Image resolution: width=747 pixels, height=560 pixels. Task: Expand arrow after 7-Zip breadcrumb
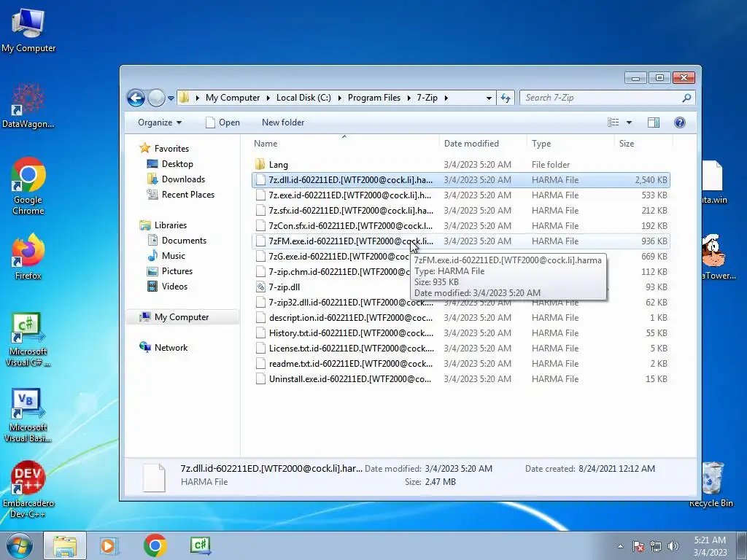(x=446, y=98)
